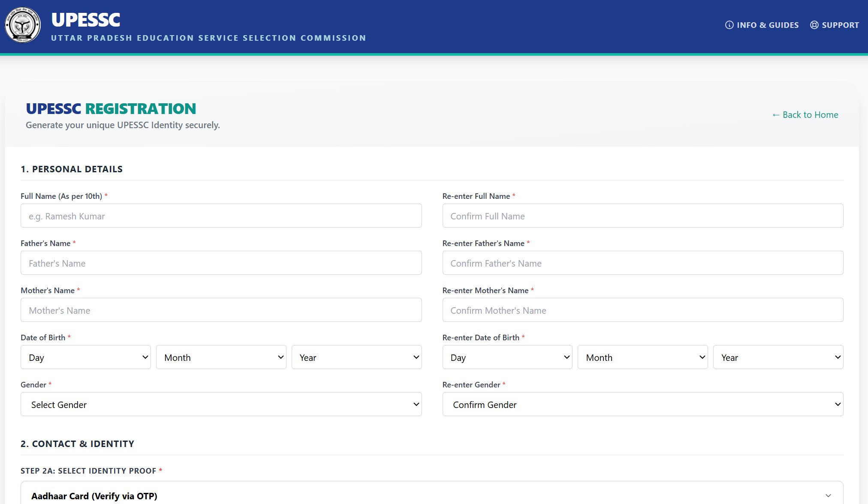This screenshot has height=504, width=868.
Task: Open the Month dropdown under Date of Birth
Action: point(221,357)
